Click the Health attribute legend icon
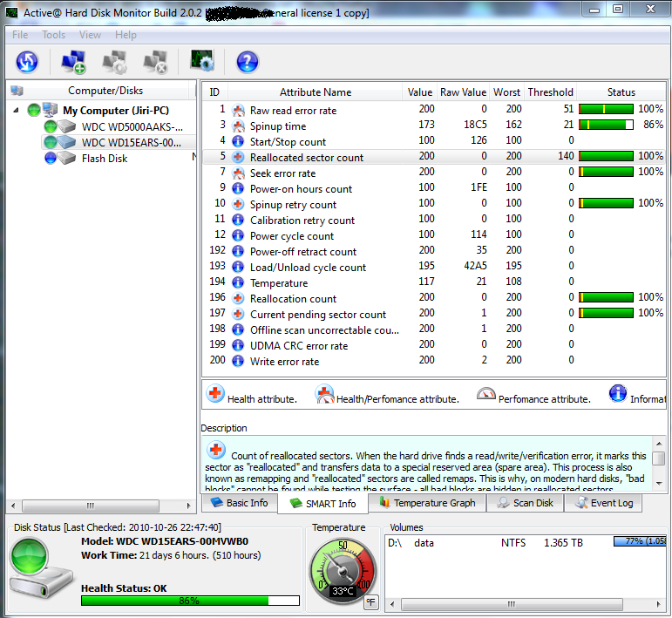The height and width of the screenshot is (618, 672). tap(215, 393)
